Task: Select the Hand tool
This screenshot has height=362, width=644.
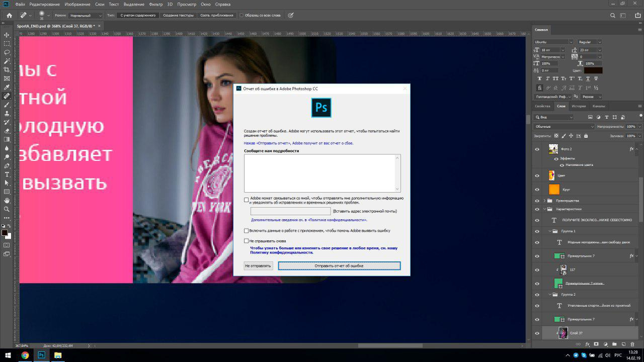Action: point(7,200)
